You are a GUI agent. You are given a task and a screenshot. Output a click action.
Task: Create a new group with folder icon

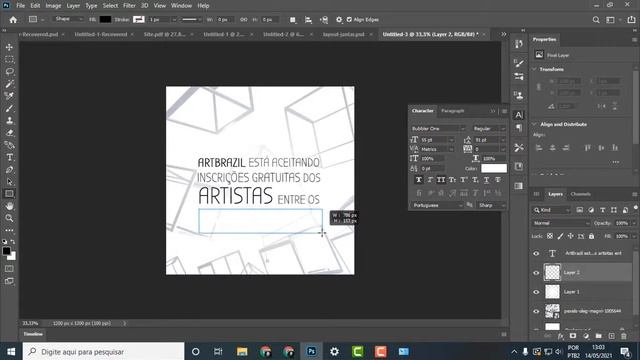598,336
